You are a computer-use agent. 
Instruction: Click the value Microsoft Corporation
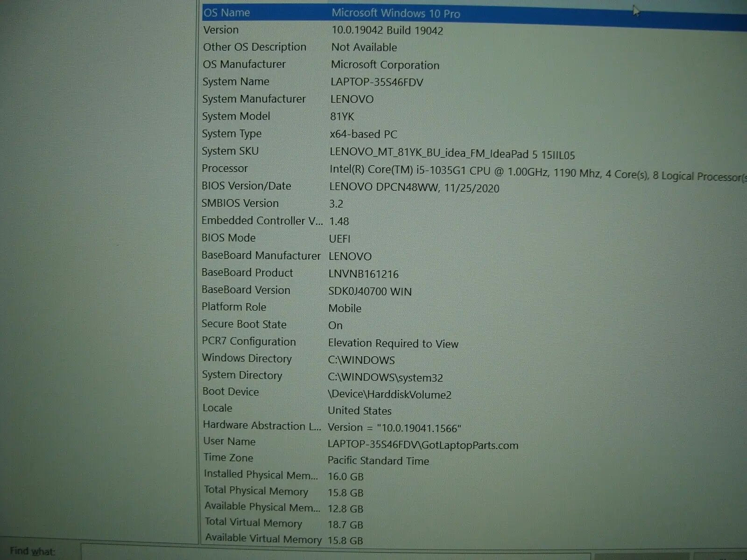tap(385, 65)
